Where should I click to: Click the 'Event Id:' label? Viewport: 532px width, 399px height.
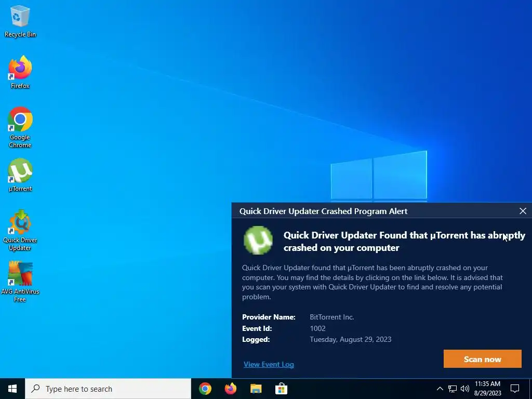pyautogui.click(x=257, y=328)
